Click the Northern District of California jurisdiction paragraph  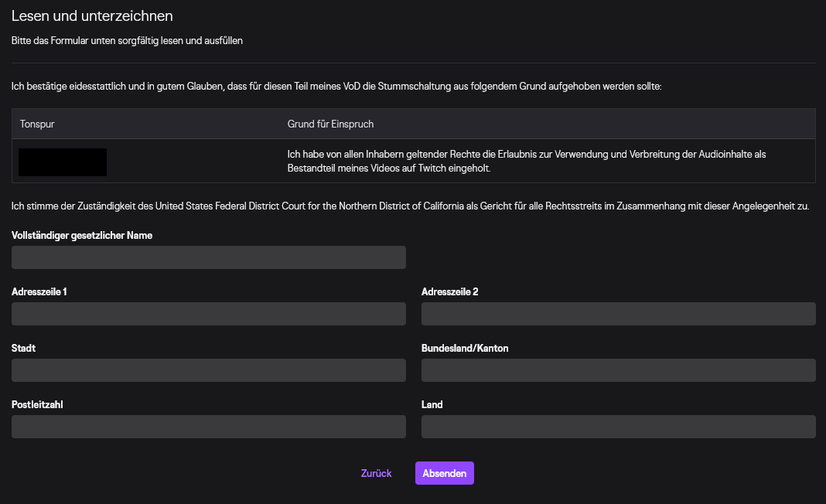(x=410, y=206)
